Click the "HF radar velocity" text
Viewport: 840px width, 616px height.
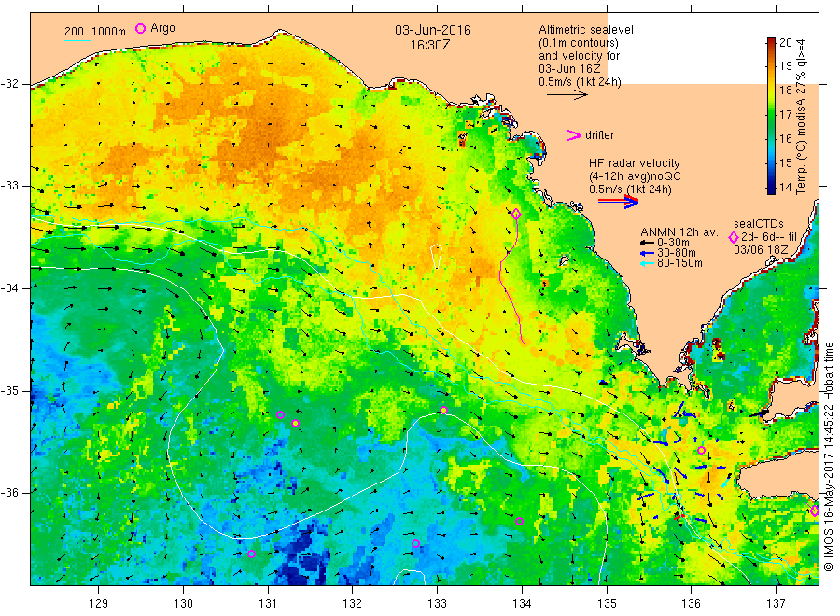pyautogui.click(x=635, y=163)
